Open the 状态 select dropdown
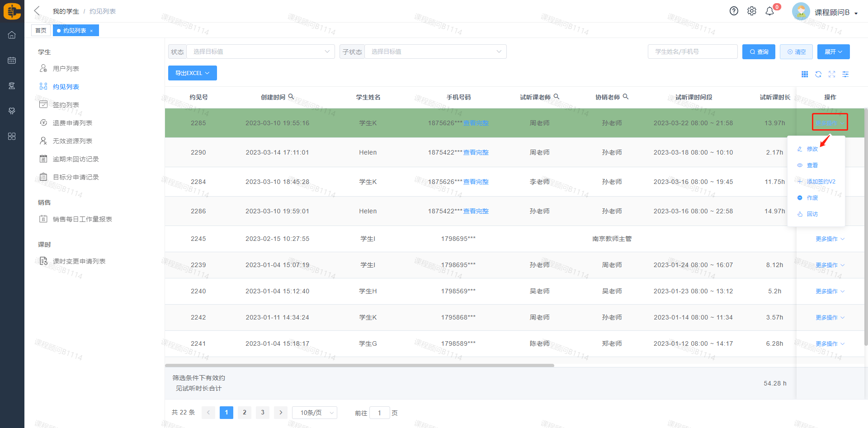 click(260, 52)
